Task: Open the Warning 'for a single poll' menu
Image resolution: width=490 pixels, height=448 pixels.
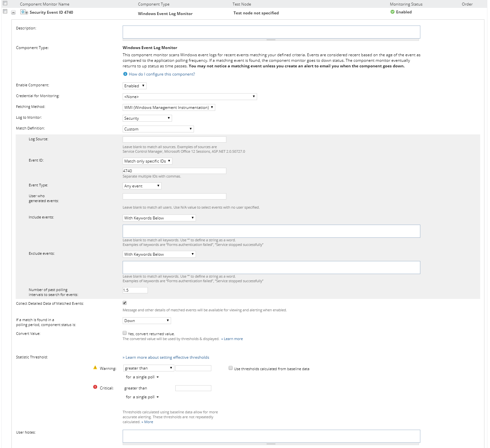Action: 142,377
